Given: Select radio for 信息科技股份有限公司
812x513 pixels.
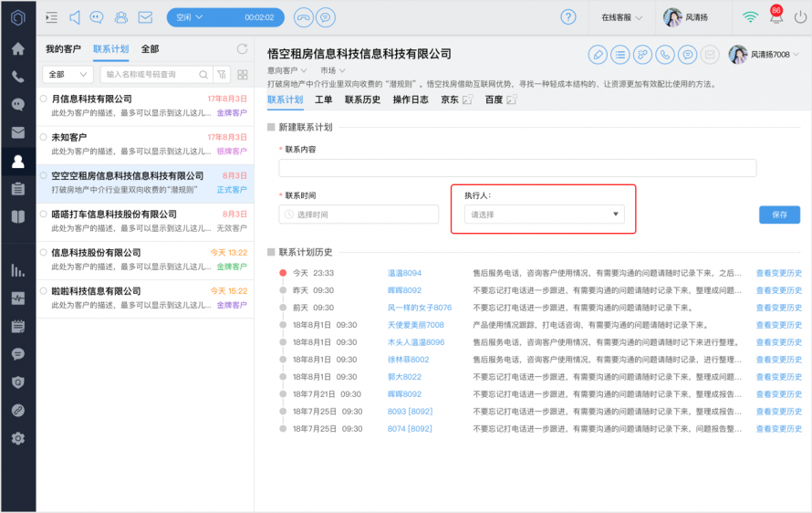Looking at the screenshot, I should tap(44, 252).
